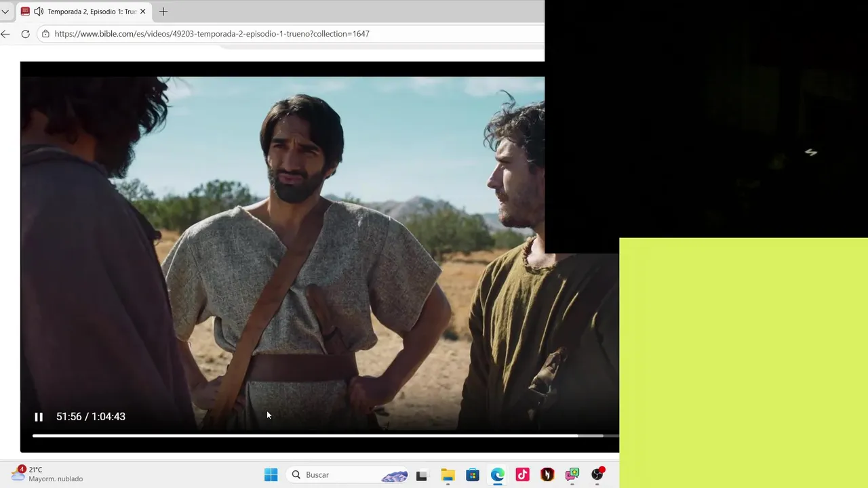Open the red shield app in taskbar
Screen dimensions: 868x488
547,474
